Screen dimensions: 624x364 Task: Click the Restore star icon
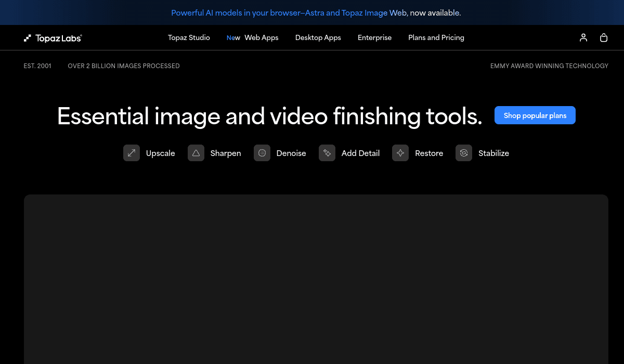[x=400, y=153]
